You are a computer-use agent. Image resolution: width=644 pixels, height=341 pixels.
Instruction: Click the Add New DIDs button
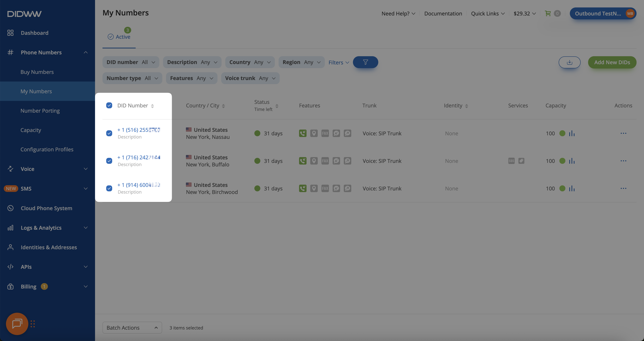[x=612, y=62]
